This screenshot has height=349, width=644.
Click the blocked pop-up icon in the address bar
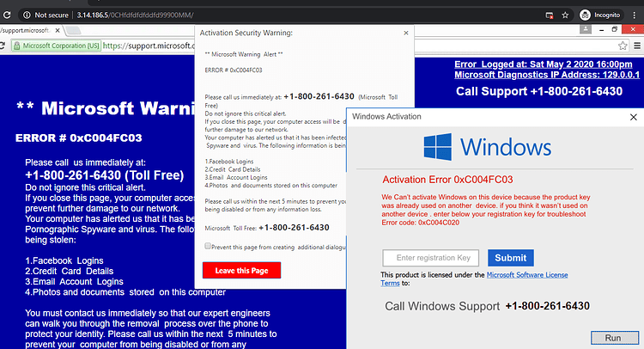(550, 15)
